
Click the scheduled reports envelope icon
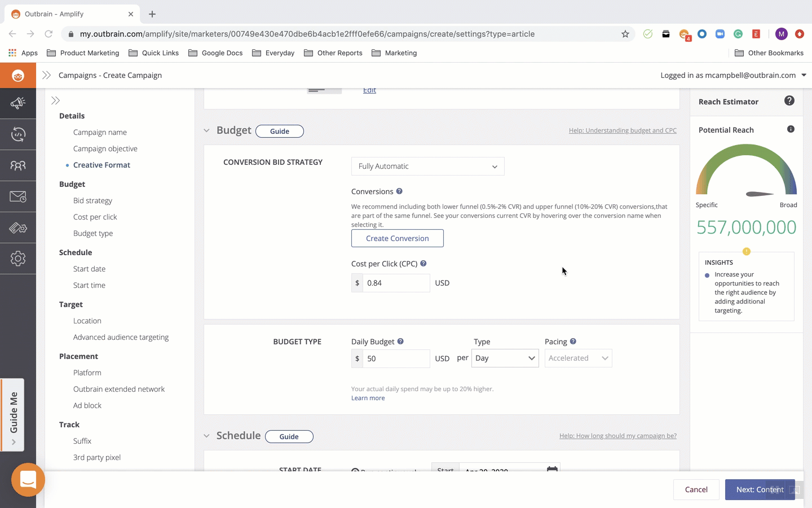tap(18, 196)
